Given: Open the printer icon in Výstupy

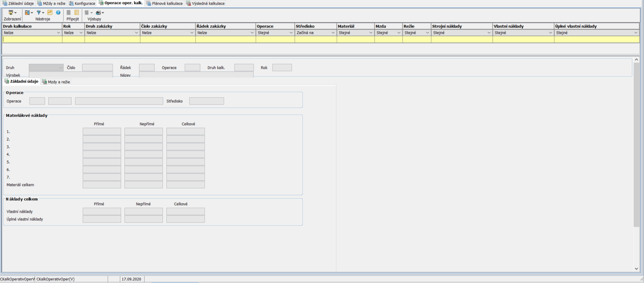Looking at the screenshot, I should (99, 13).
